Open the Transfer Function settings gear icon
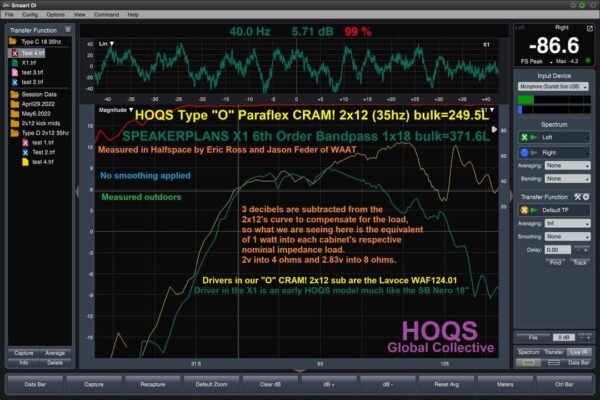600x400 pixels. point(586,197)
